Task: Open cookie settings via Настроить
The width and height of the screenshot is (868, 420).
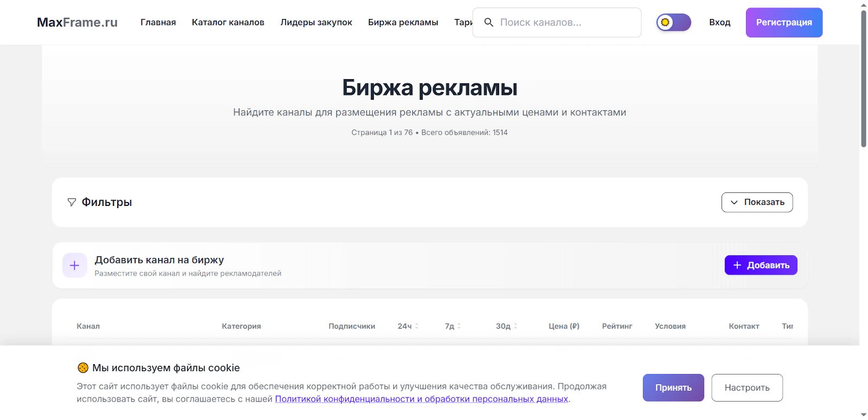Action: coord(747,387)
